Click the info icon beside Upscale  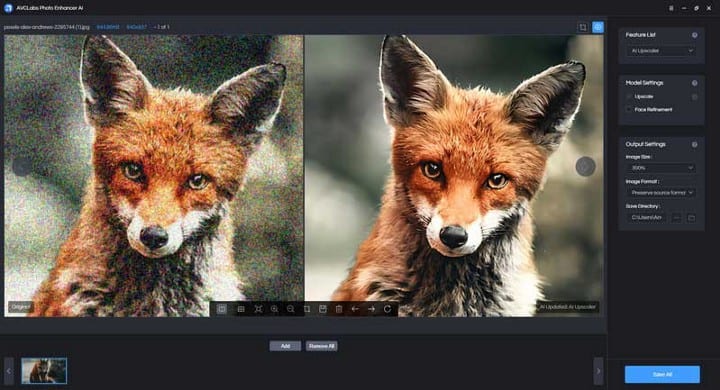[694, 97]
